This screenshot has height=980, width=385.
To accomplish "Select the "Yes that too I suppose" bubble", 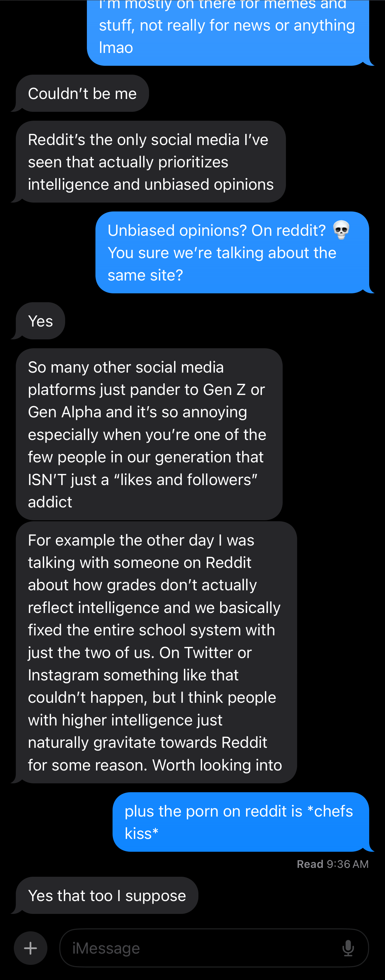I will click(x=107, y=895).
